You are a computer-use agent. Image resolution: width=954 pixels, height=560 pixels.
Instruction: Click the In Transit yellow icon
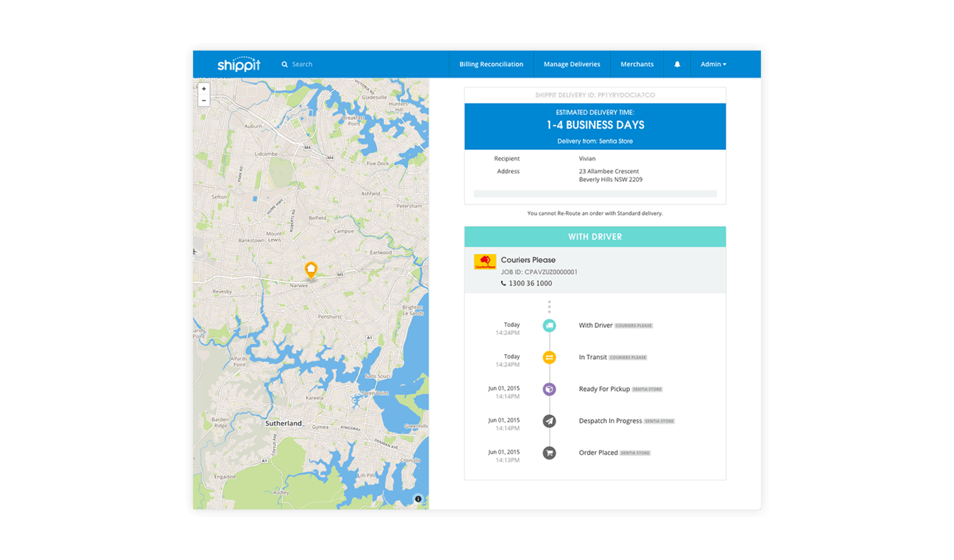coord(549,357)
